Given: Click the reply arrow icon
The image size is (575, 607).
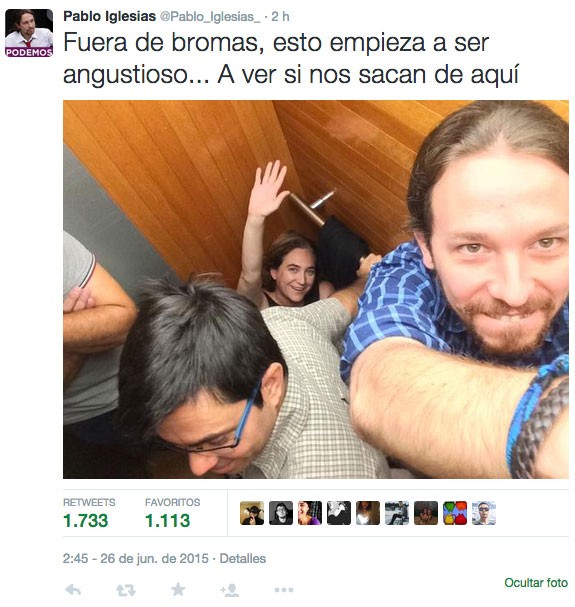Looking at the screenshot, I should pos(73,590).
